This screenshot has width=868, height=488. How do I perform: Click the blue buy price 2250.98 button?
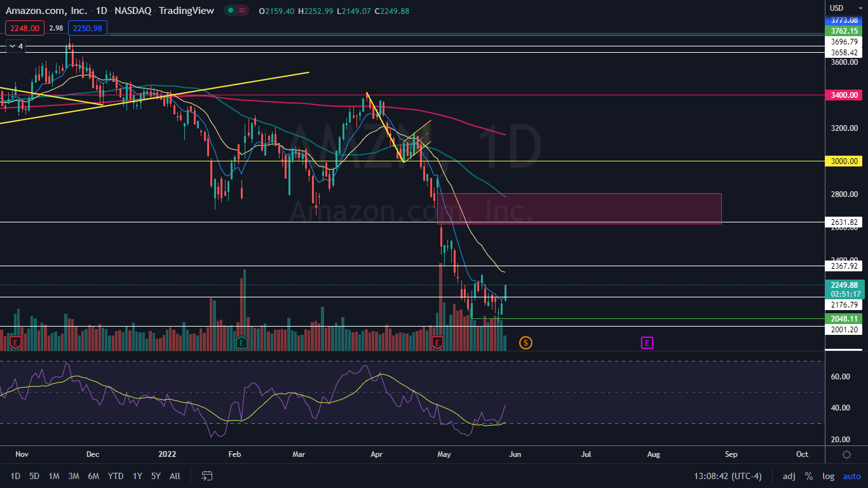(x=88, y=28)
